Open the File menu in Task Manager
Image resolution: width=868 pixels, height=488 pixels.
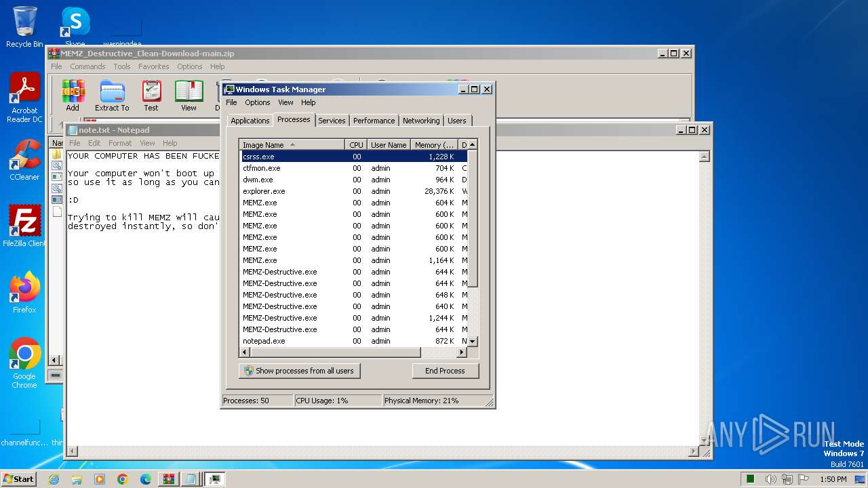(x=231, y=102)
